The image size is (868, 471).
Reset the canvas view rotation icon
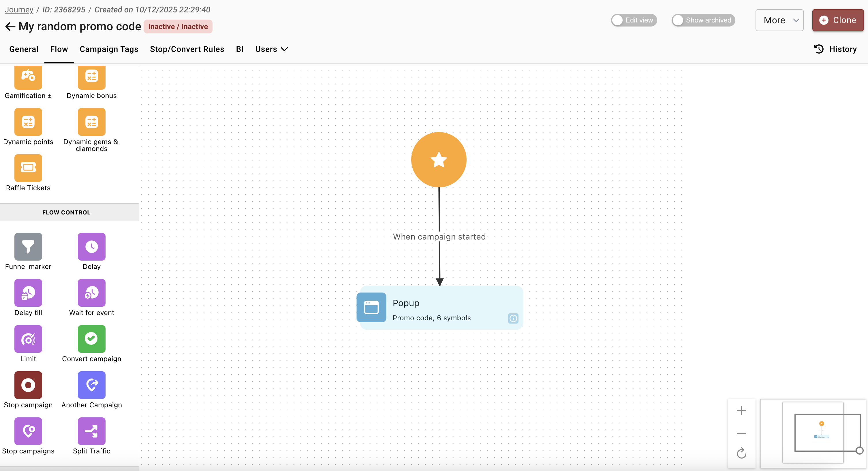click(x=741, y=453)
